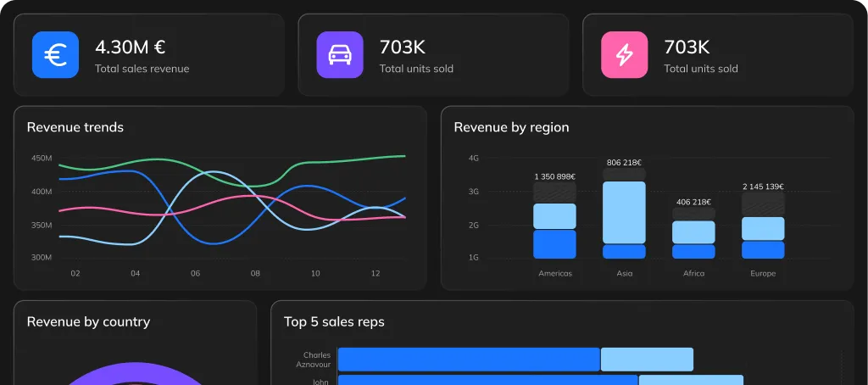Click the 806 218€ value label
This screenshot has width=868, height=385.
pyautogui.click(x=624, y=163)
